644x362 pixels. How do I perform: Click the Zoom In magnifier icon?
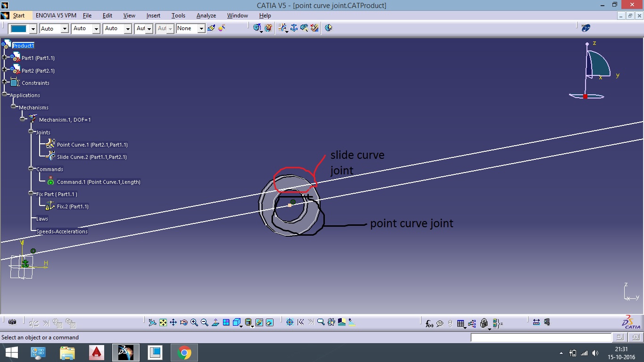pos(194,322)
